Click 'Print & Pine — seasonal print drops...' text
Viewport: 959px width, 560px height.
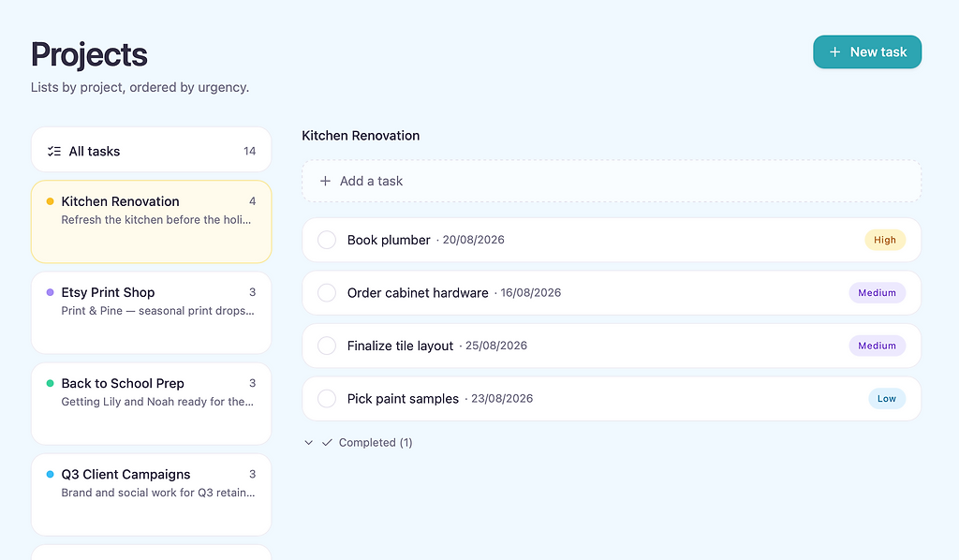click(157, 311)
